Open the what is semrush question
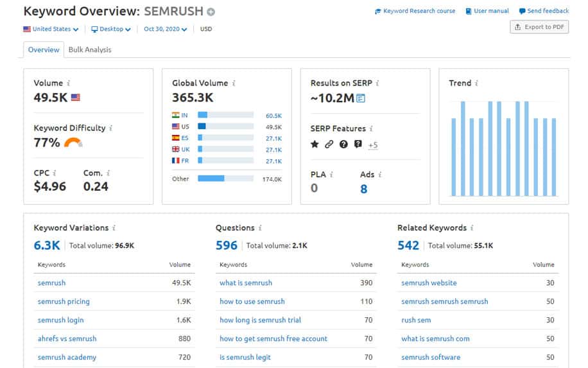Image resolution: width=588 pixels, height=368 pixels. pyautogui.click(x=246, y=283)
